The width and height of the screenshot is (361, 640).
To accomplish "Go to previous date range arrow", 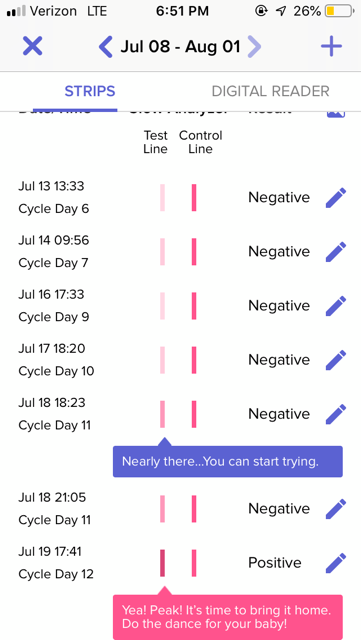I will 105,47.
